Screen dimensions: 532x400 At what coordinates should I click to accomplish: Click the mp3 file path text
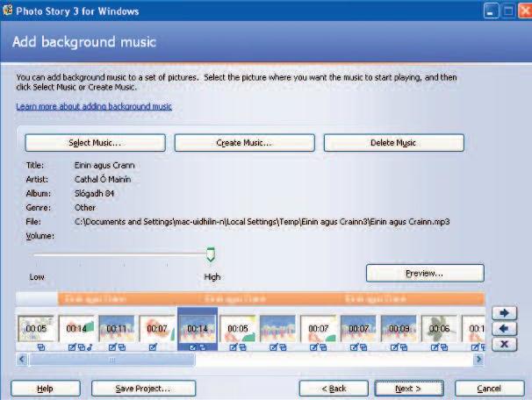coord(262,222)
